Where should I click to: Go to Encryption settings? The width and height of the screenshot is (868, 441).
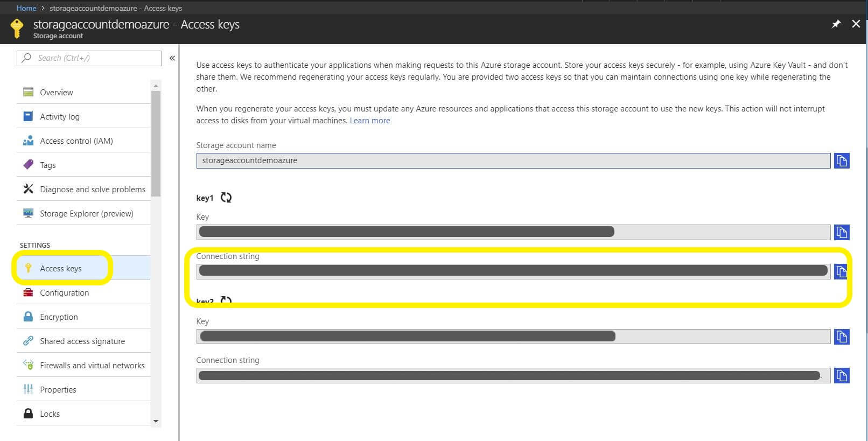click(83, 317)
